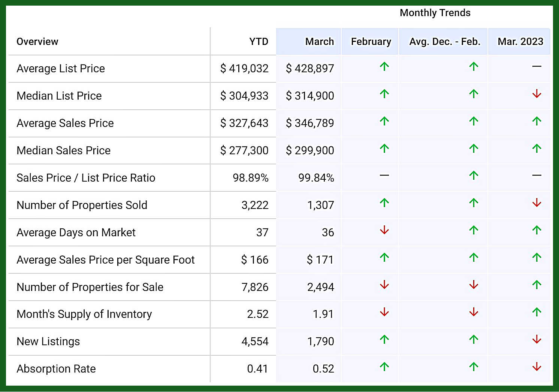
Task: Click the Monthly Trends heading
Action: pyautogui.click(x=435, y=13)
